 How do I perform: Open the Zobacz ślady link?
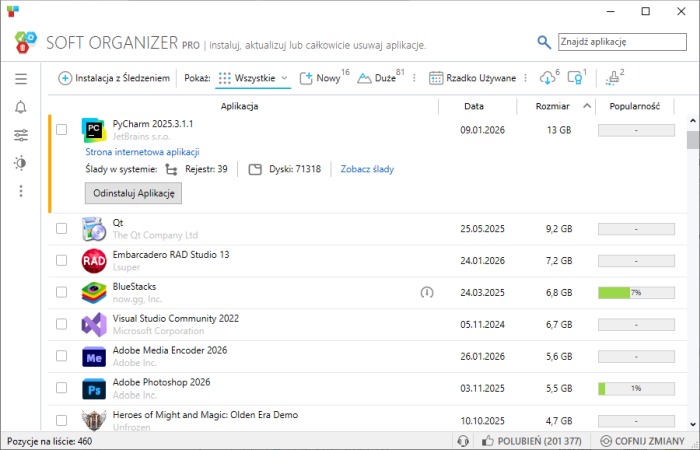pyautogui.click(x=367, y=169)
